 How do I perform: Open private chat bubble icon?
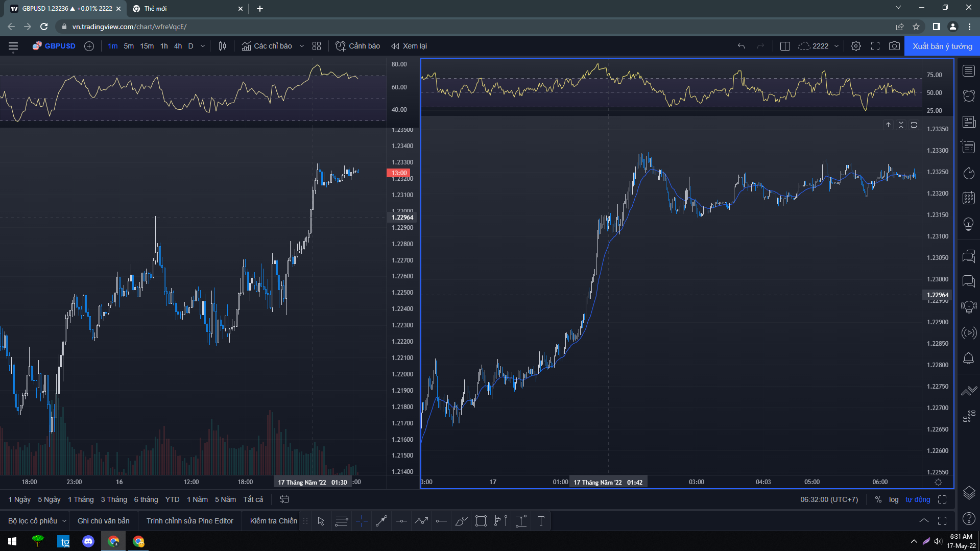[x=969, y=281]
